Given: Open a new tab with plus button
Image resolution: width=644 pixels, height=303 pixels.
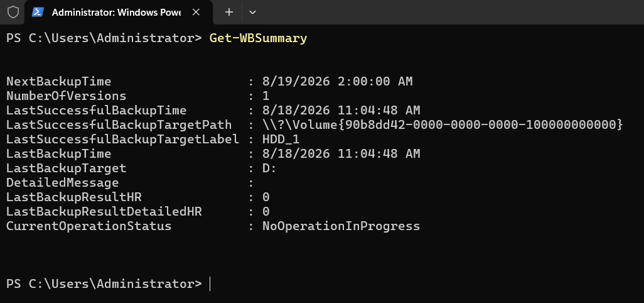Looking at the screenshot, I should tap(229, 13).
